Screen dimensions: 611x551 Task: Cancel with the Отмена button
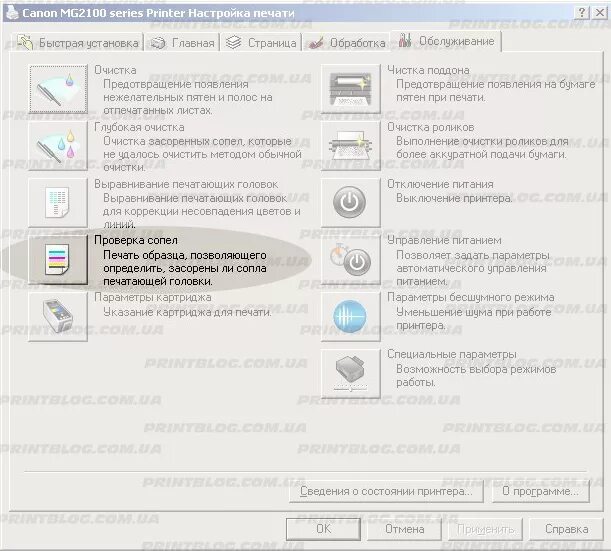404,529
